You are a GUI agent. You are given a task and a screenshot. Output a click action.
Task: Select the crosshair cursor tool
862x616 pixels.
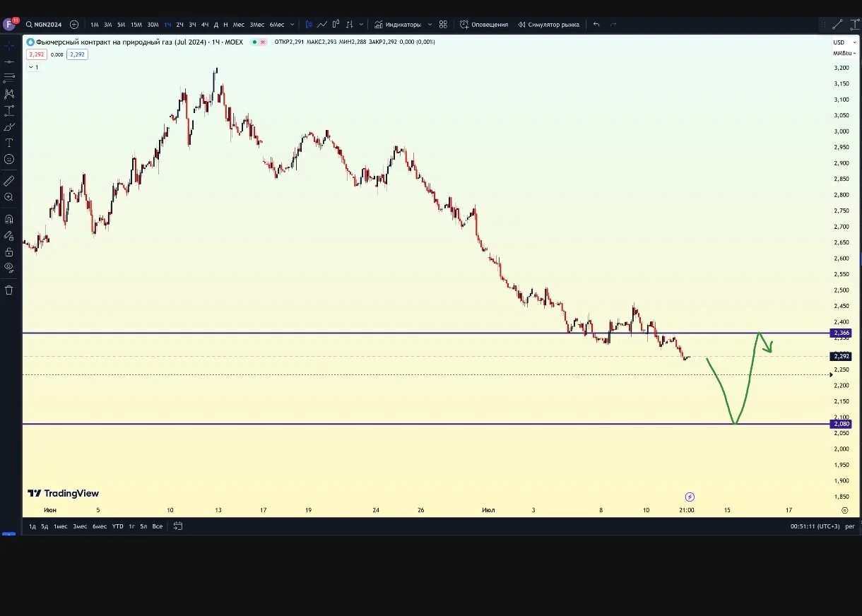(9, 45)
